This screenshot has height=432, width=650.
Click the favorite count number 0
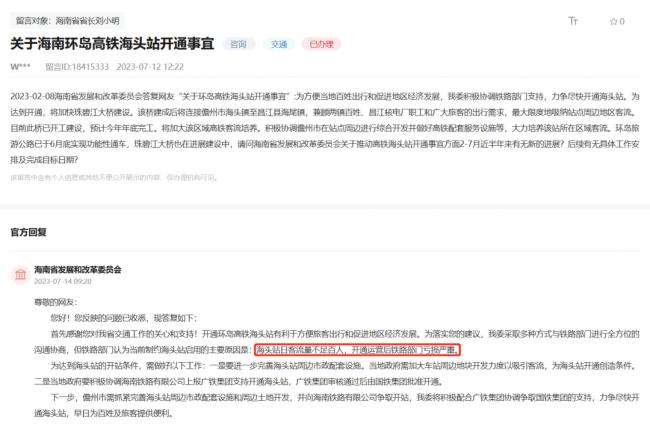pyautogui.click(x=622, y=22)
